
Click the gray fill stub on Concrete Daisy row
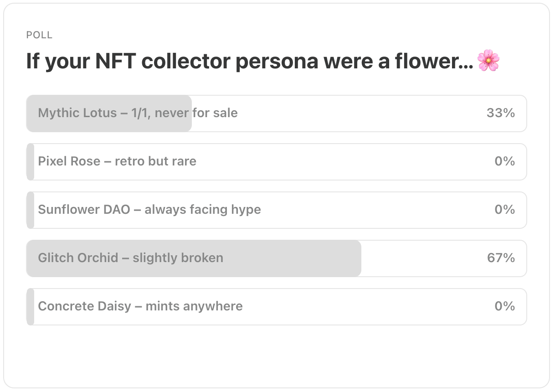[31, 307]
